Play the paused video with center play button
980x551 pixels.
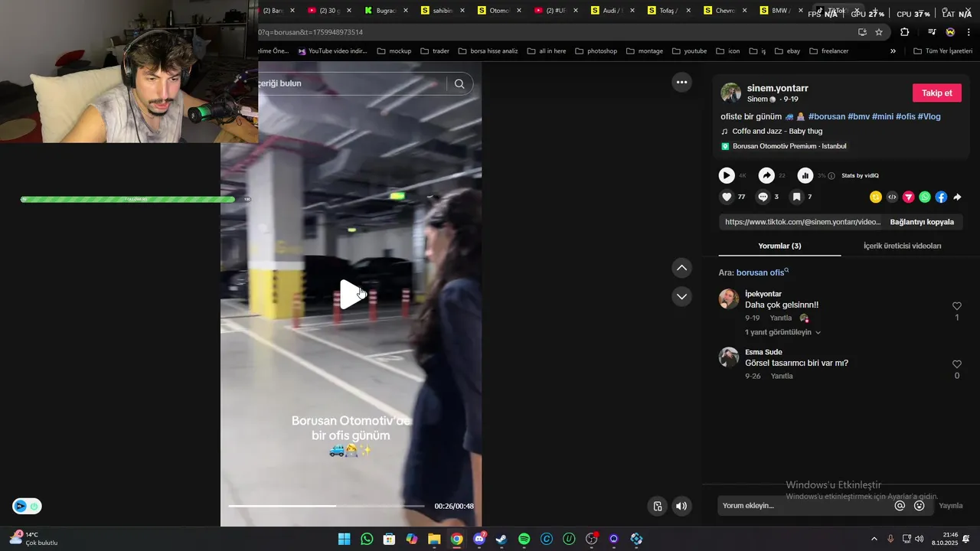pyautogui.click(x=351, y=294)
